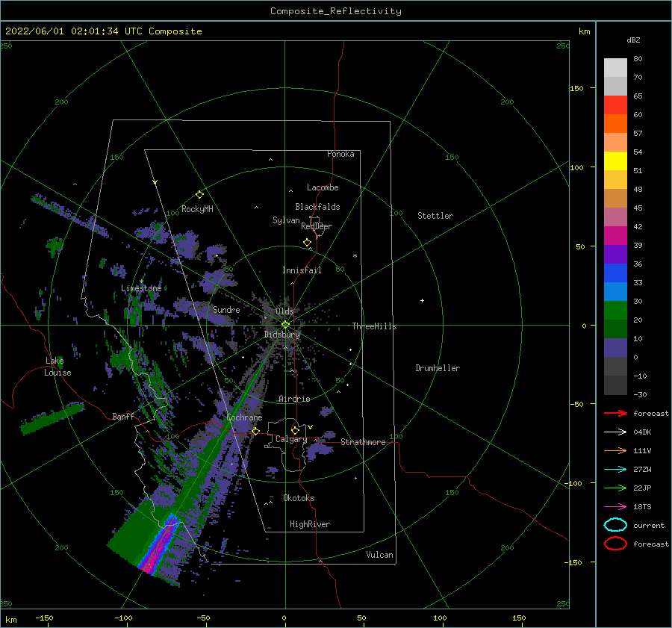Click the red forecast arrow legend icon
This screenshot has height=628, width=672.
[615, 413]
